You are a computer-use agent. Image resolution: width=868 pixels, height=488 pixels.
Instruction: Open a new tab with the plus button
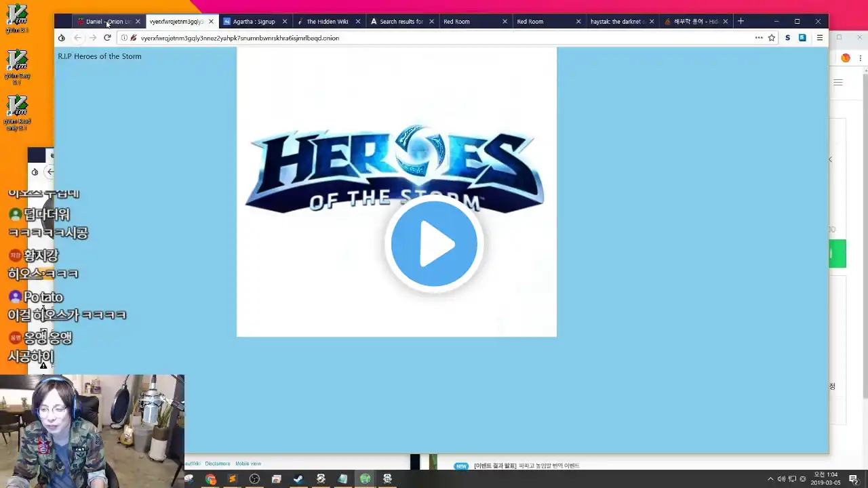coord(741,21)
